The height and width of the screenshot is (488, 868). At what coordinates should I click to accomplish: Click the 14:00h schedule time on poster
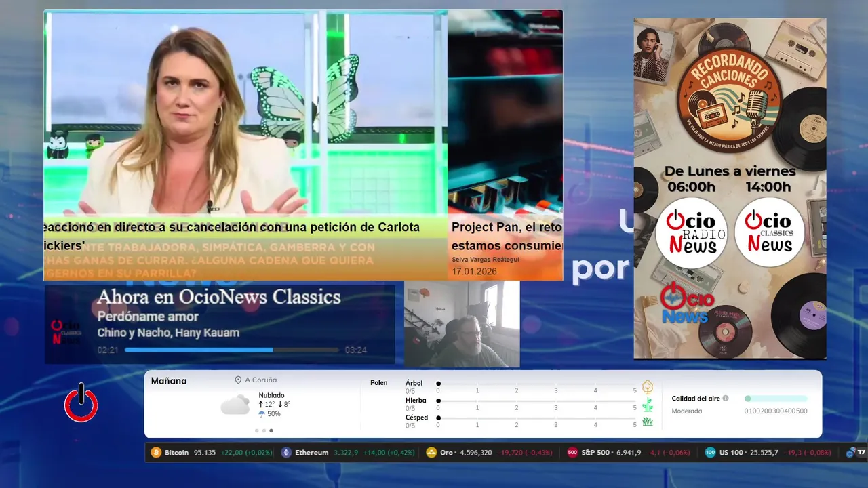[x=768, y=187]
